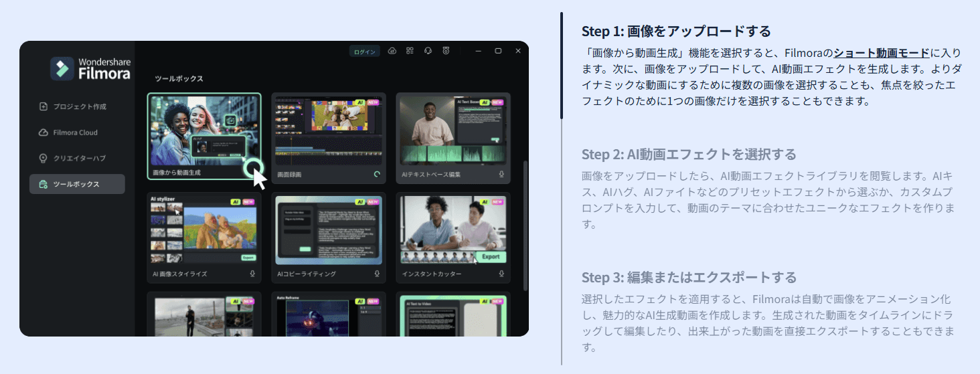Open the headset support icon
The image size is (980, 374).
point(428,51)
